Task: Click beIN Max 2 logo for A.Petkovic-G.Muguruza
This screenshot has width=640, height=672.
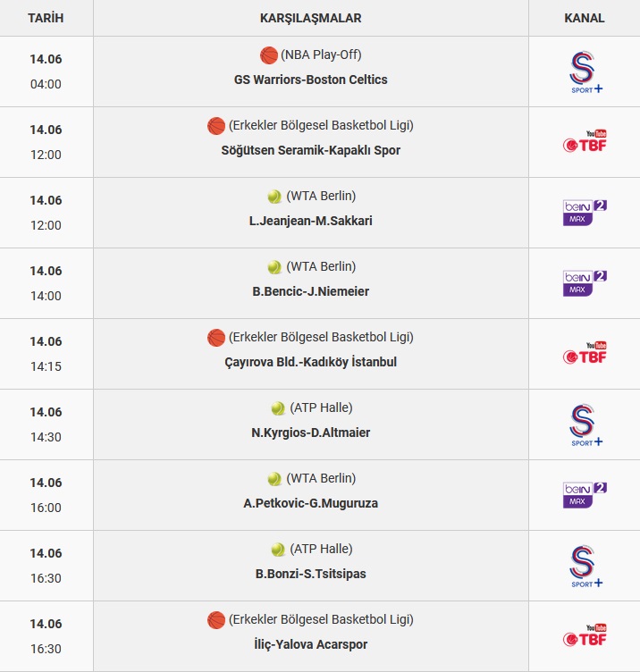Action: pyautogui.click(x=585, y=495)
